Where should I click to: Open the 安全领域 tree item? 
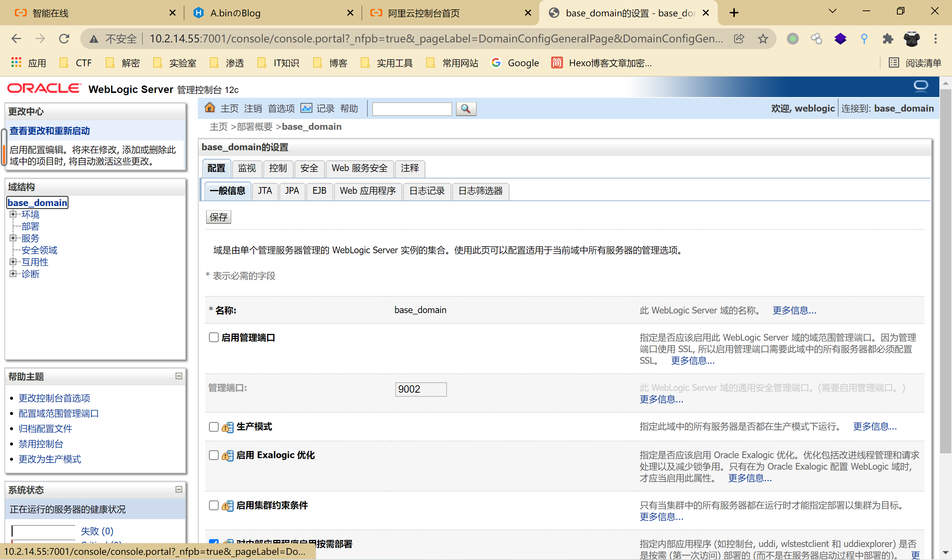[39, 250]
